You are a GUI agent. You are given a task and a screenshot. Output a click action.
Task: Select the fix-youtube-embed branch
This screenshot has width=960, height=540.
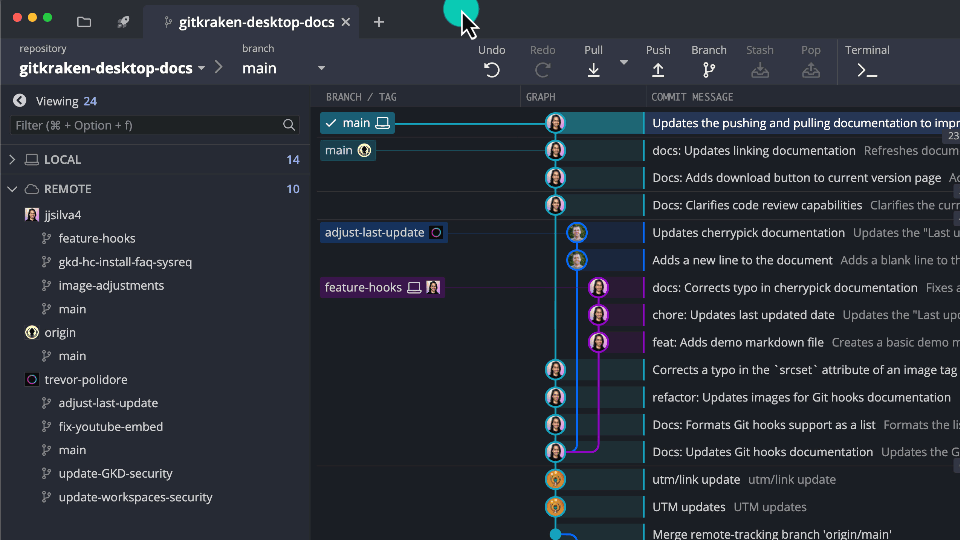click(x=110, y=427)
